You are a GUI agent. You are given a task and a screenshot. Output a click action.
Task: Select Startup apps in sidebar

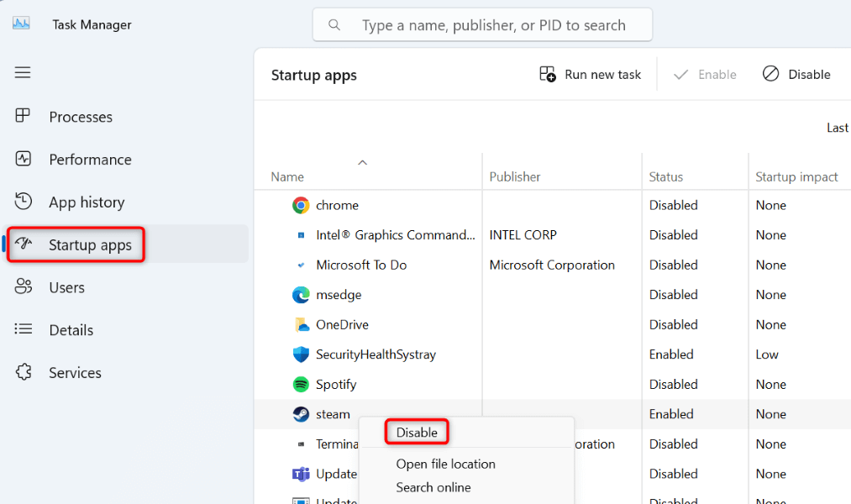point(90,245)
